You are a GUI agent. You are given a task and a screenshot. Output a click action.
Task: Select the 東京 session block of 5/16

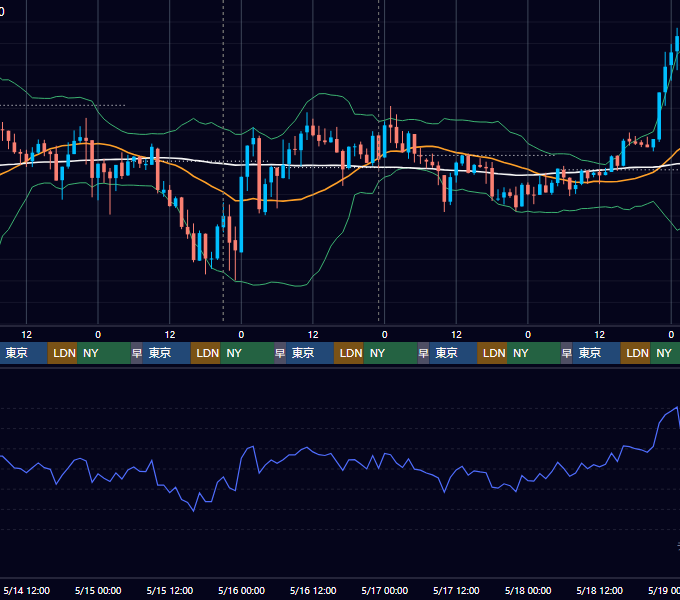pos(310,353)
